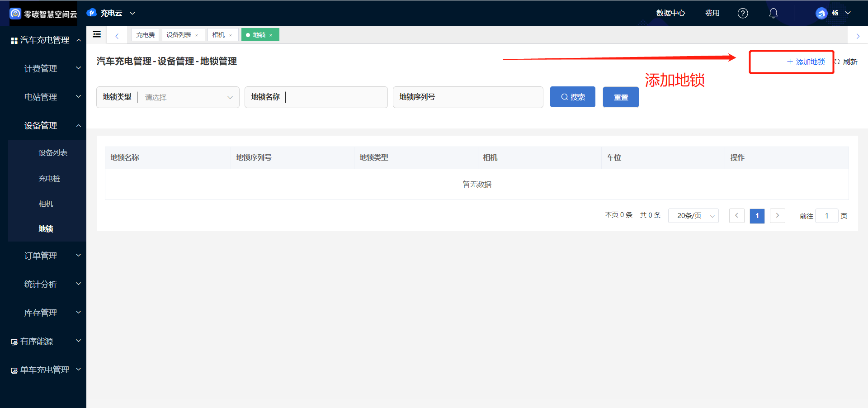Open 充电桩 in the sidebar
Viewport: 868px width, 408px height.
coord(49,179)
